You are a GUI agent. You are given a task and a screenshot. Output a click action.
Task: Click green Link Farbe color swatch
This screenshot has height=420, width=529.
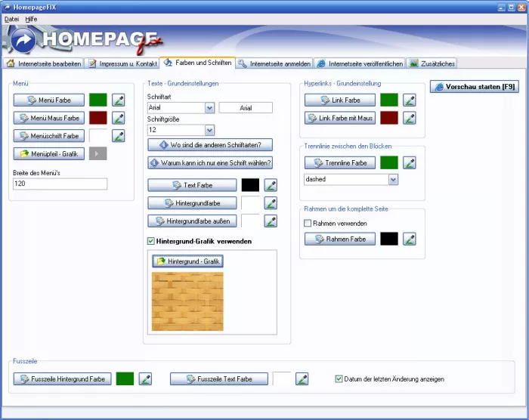click(389, 100)
